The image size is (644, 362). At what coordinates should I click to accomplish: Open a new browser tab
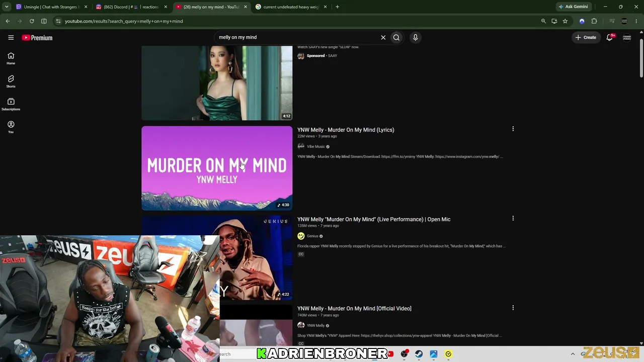coord(337,7)
